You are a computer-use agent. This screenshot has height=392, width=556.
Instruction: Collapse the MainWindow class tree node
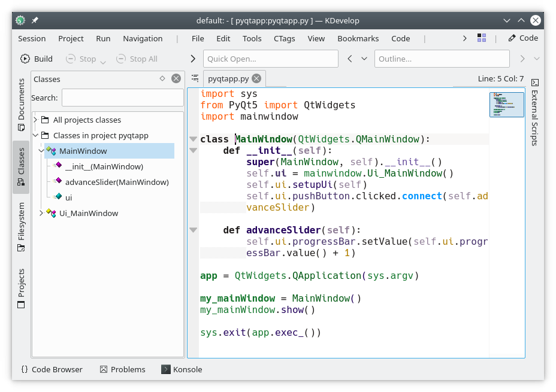[x=40, y=151]
